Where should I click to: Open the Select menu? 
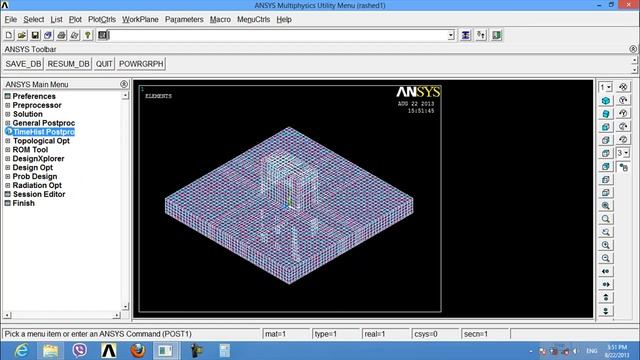point(33,20)
